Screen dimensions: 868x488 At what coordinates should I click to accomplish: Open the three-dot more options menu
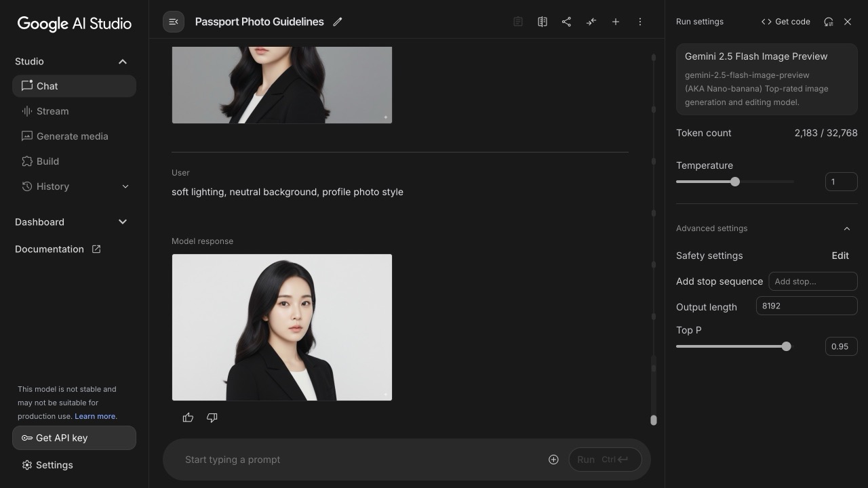pyautogui.click(x=640, y=22)
